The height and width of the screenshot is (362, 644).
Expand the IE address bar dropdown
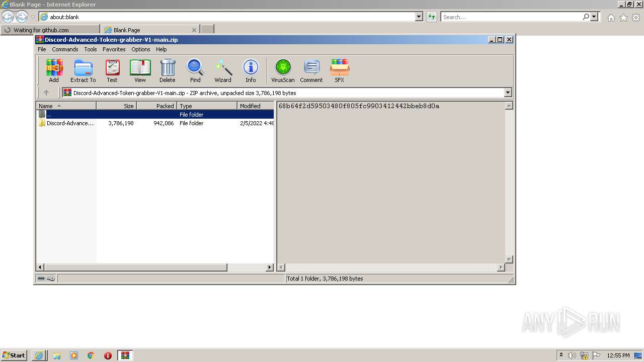coord(419,17)
